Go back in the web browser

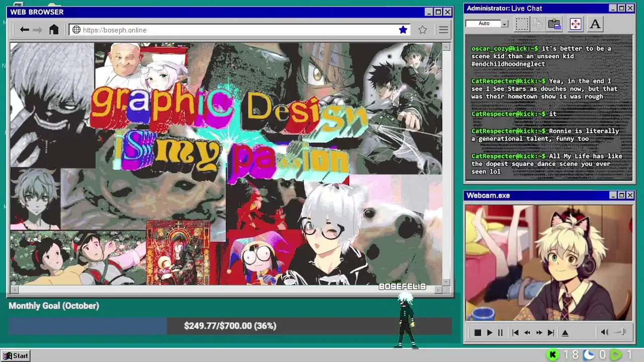24,30
